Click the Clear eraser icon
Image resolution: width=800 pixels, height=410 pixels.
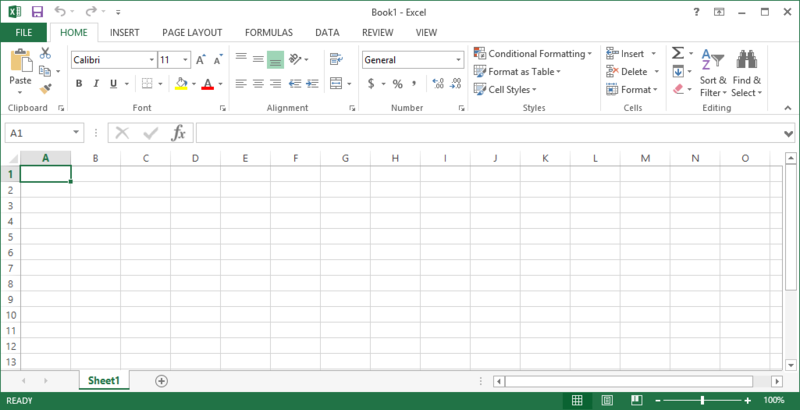(678, 89)
